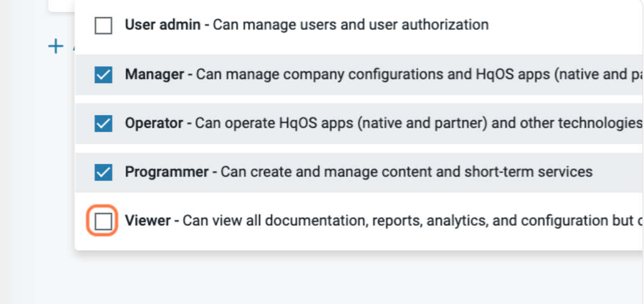644x304 pixels.
Task: Click the white card edge above plus icon
Action: (61, 5)
